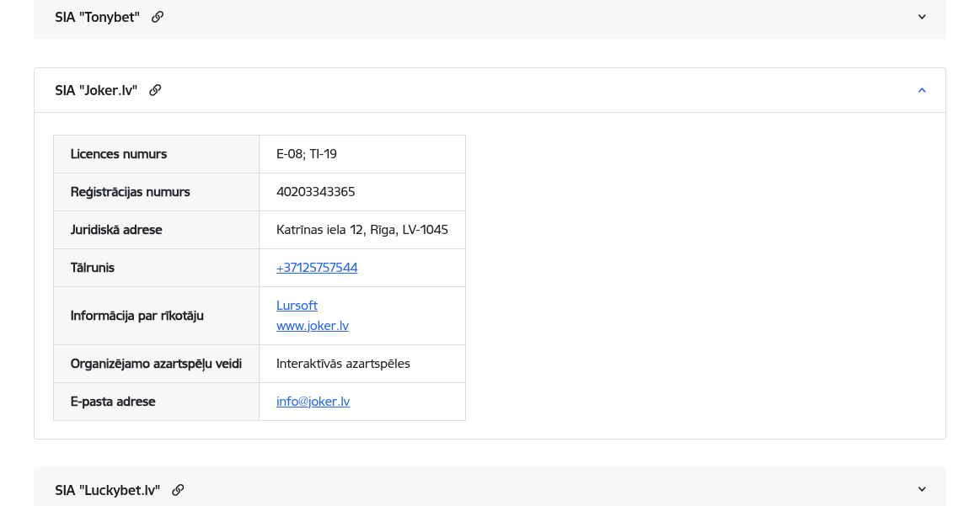Viewport: 980px width, 506px height.
Task: Copy link icon next to SIA "Tonybet"
Action: point(158,17)
